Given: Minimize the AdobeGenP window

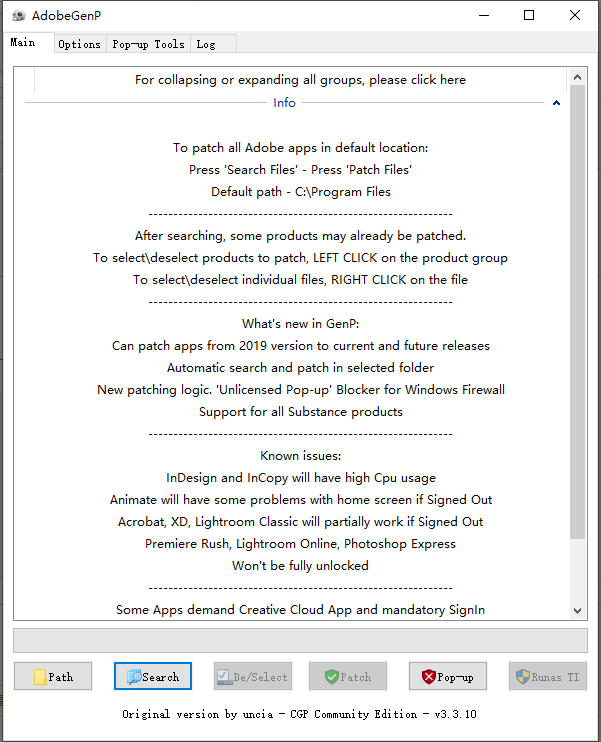Looking at the screenshot, I should 484,16.
